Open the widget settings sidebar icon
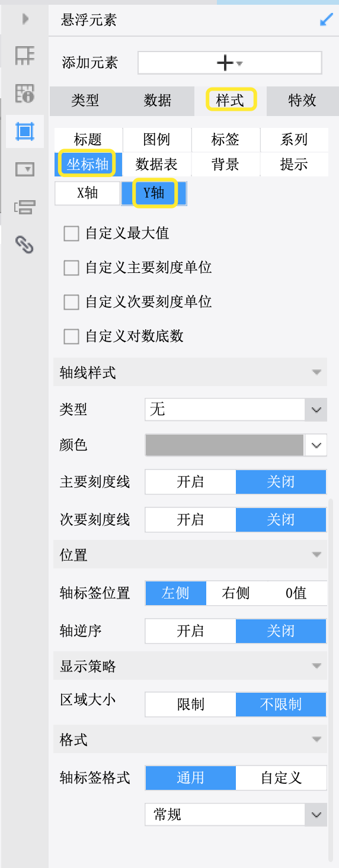The width and height of the screenshot is (339, 868). (25, 169)
